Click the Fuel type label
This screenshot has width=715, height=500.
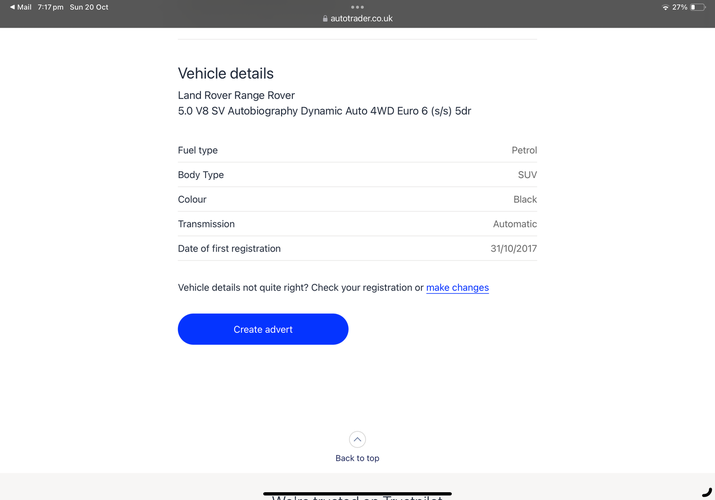[x=198, y=150]
